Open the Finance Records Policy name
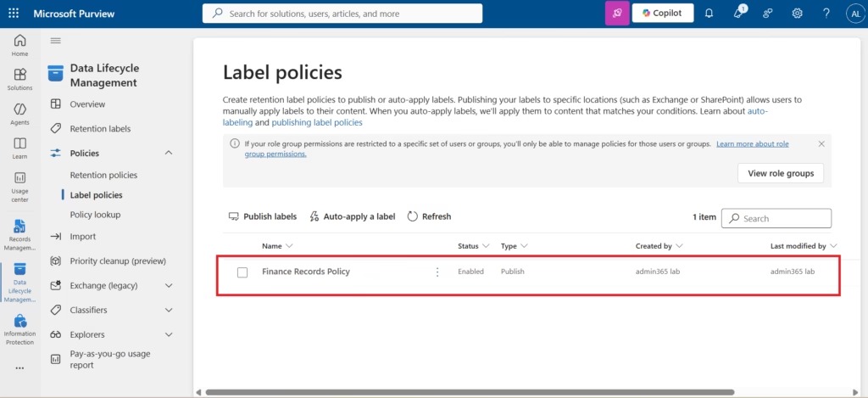Viewport: 868px width, 398px height. pos(305,272)
